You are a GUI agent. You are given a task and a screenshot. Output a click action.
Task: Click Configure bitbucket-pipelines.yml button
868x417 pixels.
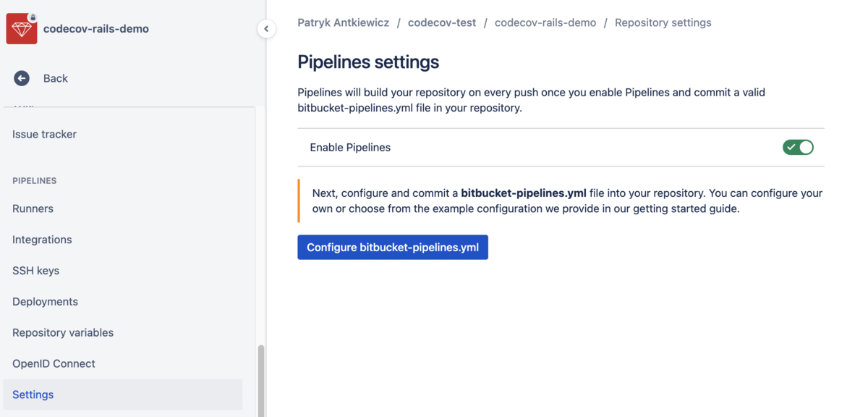(x=393, y=248)
